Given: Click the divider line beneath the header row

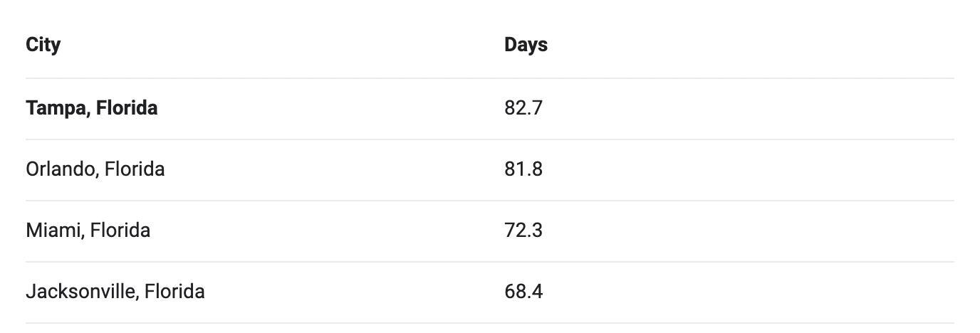Looking at the screenshot, I should (490, 78).
